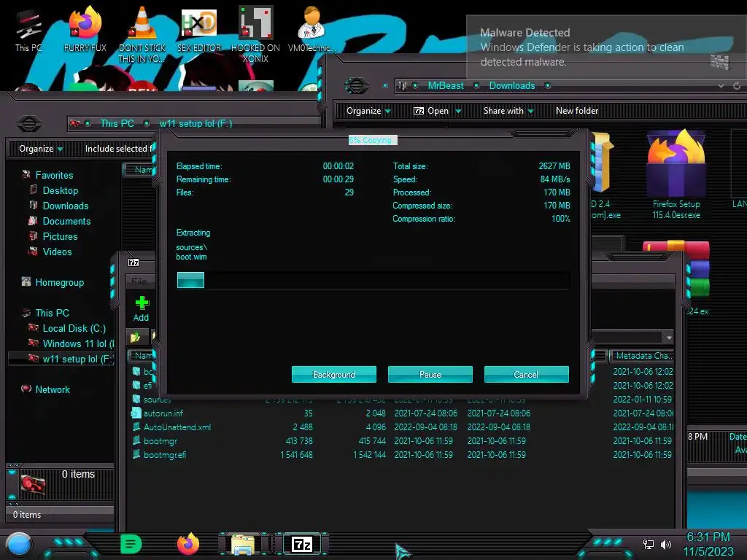Click the Firefox Setup 115.4.0esr.exe file icon
This screenshot has height=560, width=747.
click(x=676, y=164)
